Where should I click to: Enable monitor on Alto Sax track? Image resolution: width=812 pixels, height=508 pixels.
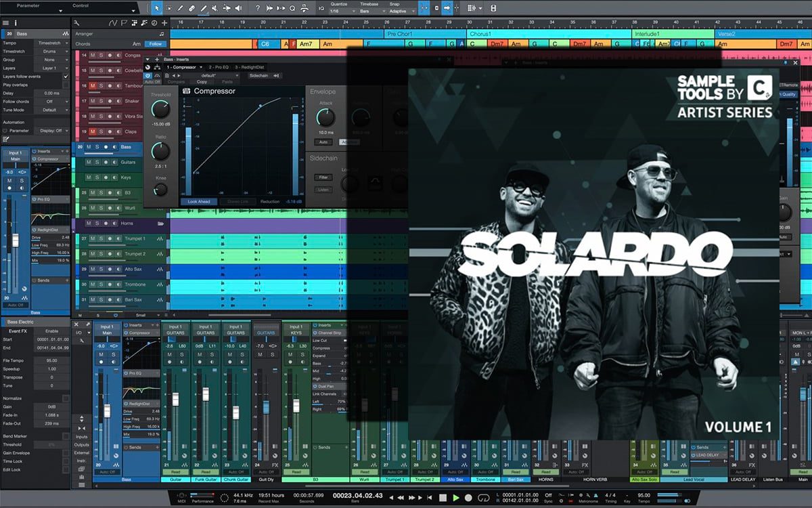120,269
